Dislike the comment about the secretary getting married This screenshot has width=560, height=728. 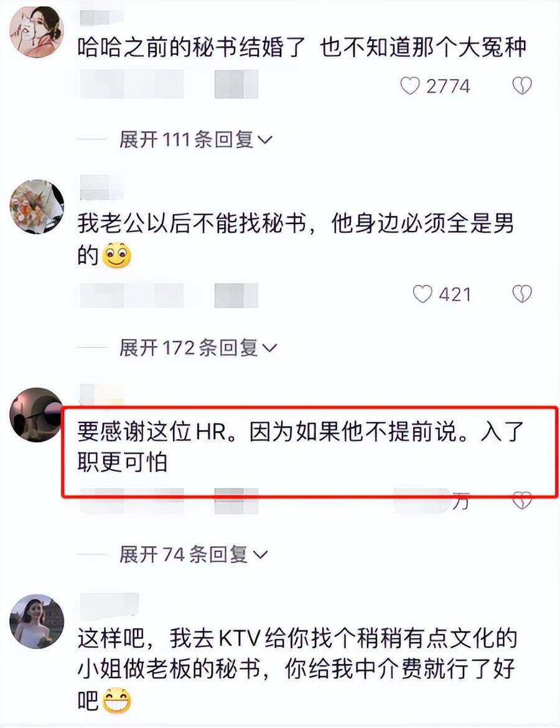[522, 86]
